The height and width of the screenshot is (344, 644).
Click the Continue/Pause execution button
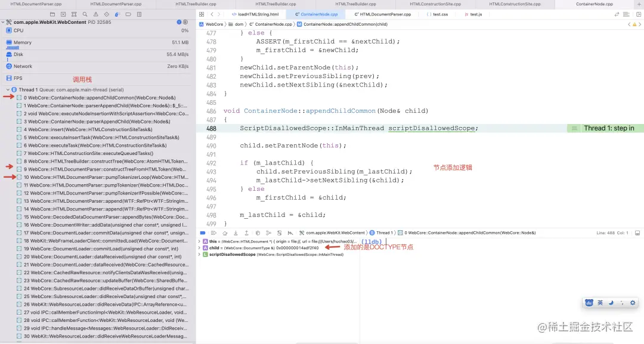tap(213, 233)
